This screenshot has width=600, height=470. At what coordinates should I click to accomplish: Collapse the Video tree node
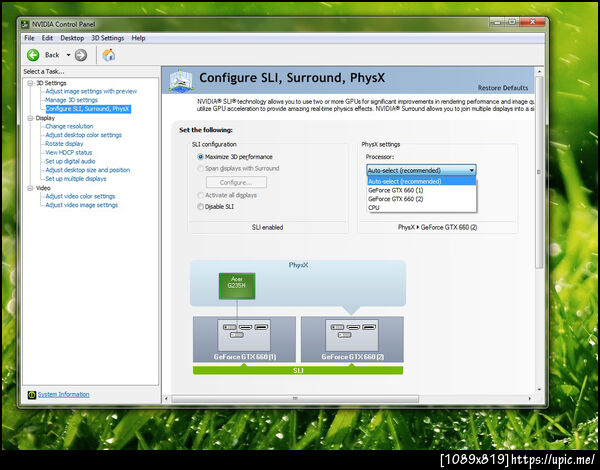tap(30, 188)
